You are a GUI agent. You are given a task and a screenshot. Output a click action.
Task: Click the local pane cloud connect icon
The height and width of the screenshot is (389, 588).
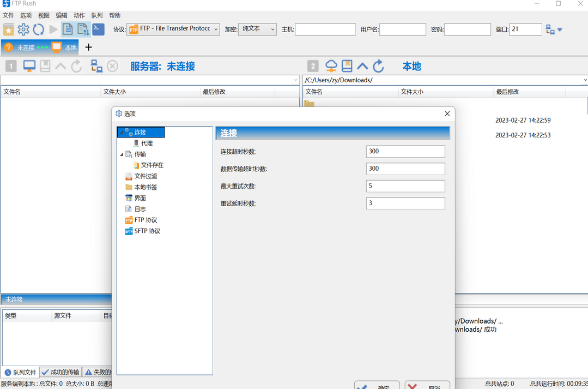pos(331,66)
